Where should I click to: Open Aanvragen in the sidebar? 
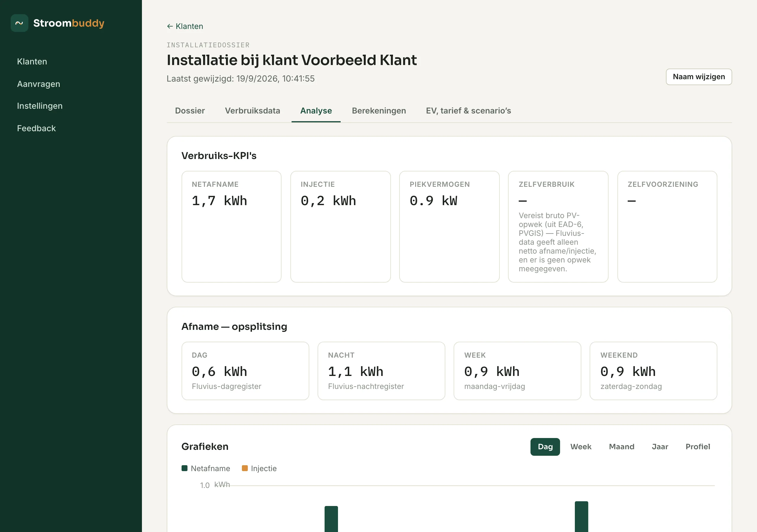click(x=38, y=84)
